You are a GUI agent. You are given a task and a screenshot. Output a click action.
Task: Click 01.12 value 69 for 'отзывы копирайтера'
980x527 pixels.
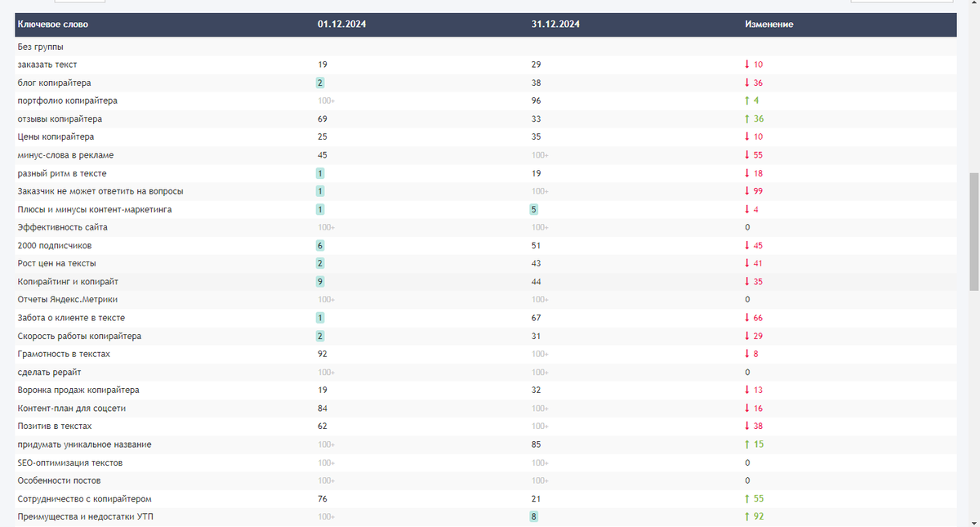coord(323,118)
